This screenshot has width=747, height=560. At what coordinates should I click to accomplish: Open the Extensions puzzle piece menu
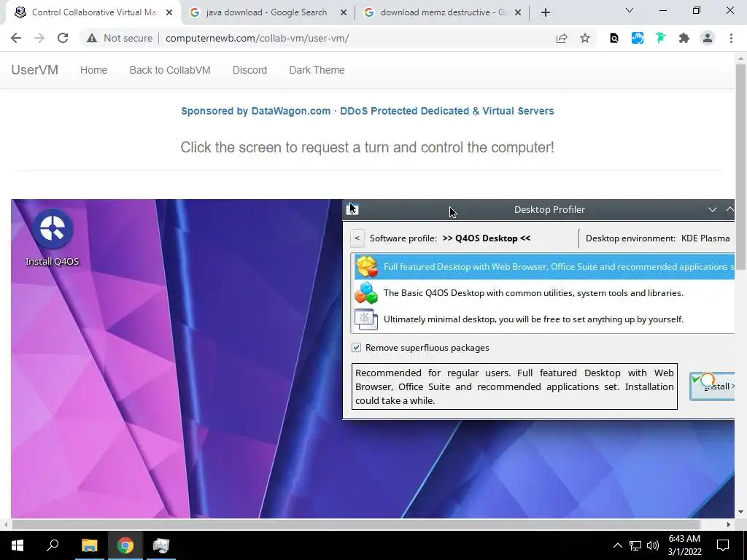coord(684,38)
